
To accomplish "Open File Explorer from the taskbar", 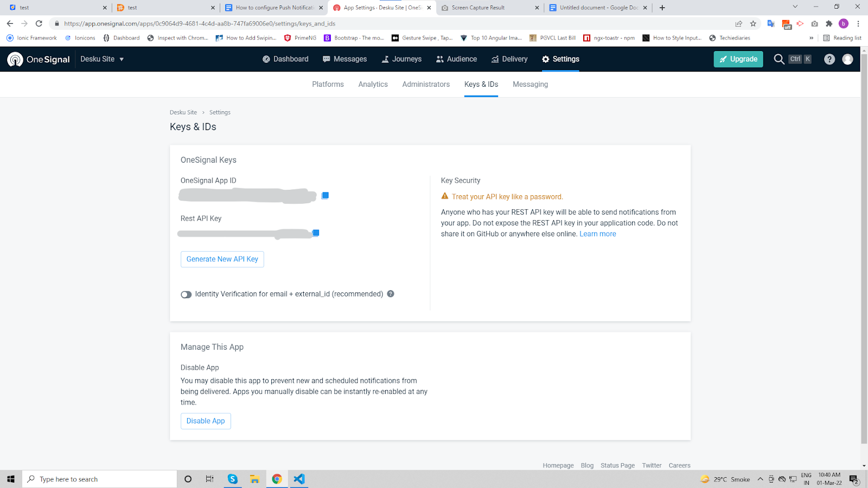I will pyautogui.click(x=254, y=479).
